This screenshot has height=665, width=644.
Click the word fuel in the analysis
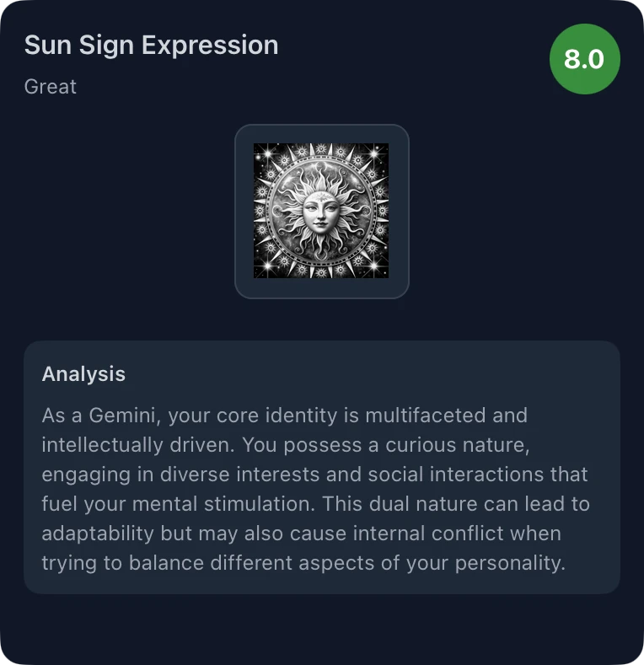click(x=58, y=504)
